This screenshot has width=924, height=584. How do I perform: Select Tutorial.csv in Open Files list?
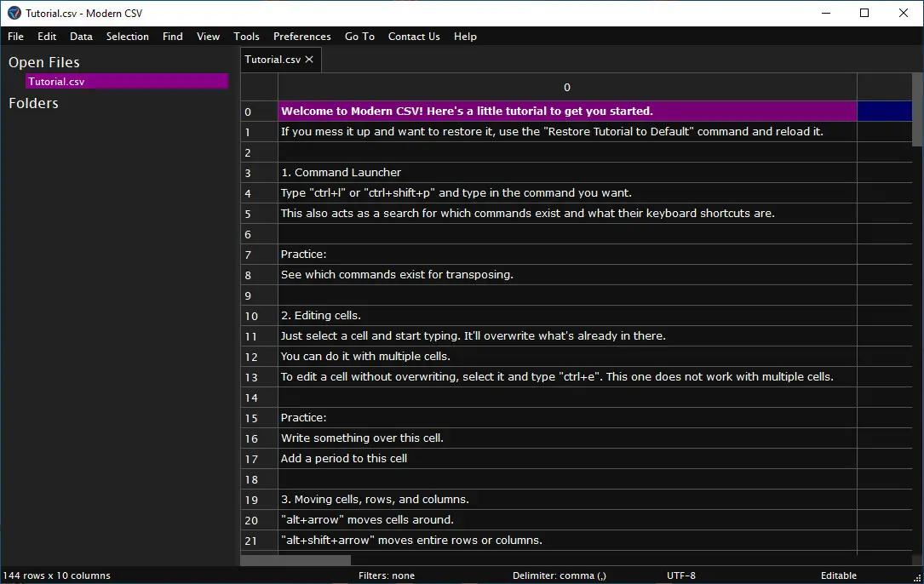(x=56, y=82)
